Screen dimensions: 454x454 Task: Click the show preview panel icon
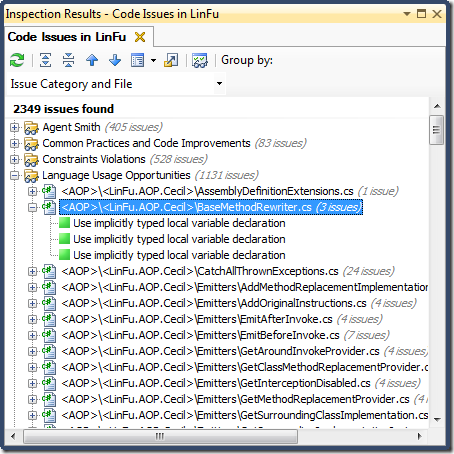click(137, 60)
